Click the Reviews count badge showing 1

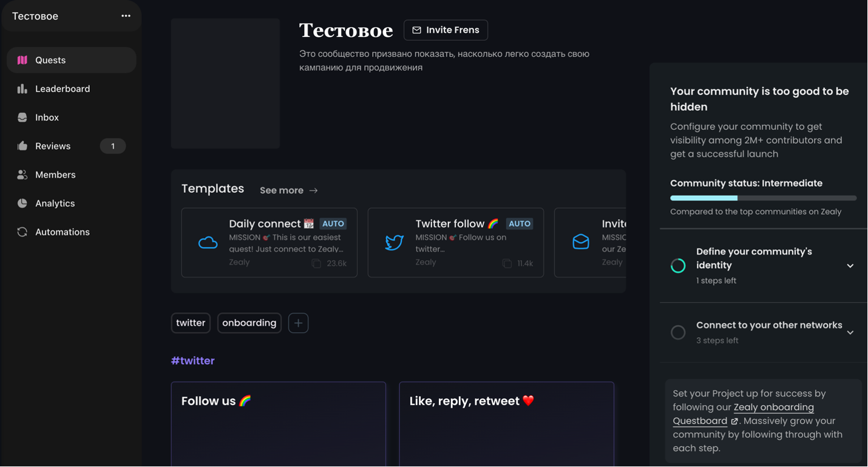click(x=113, y=146)
